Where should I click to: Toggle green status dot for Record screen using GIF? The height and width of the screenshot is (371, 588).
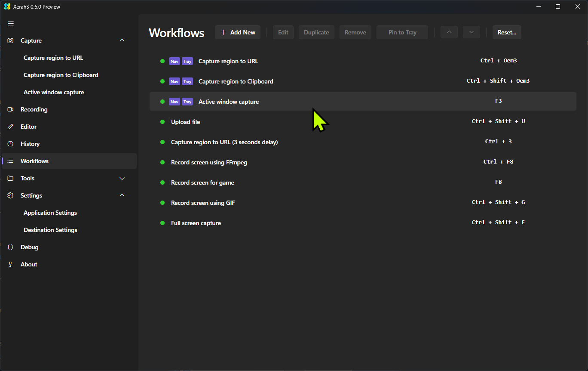tap(162, 203)
